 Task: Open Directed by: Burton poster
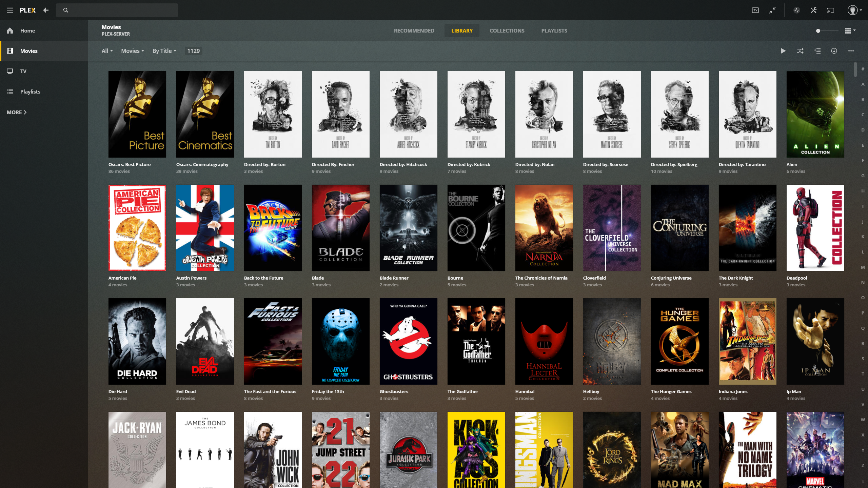(273, 114)
